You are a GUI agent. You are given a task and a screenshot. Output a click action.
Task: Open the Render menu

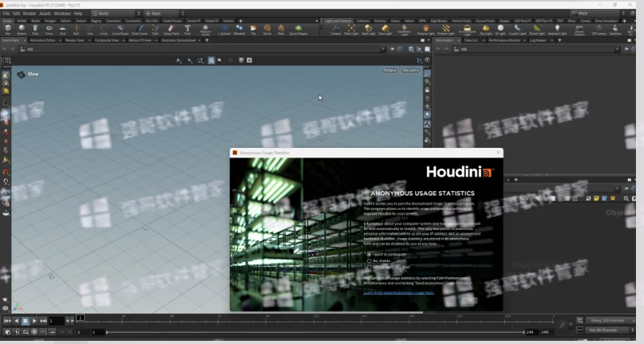pyautogui.click(x=29, y=13)
